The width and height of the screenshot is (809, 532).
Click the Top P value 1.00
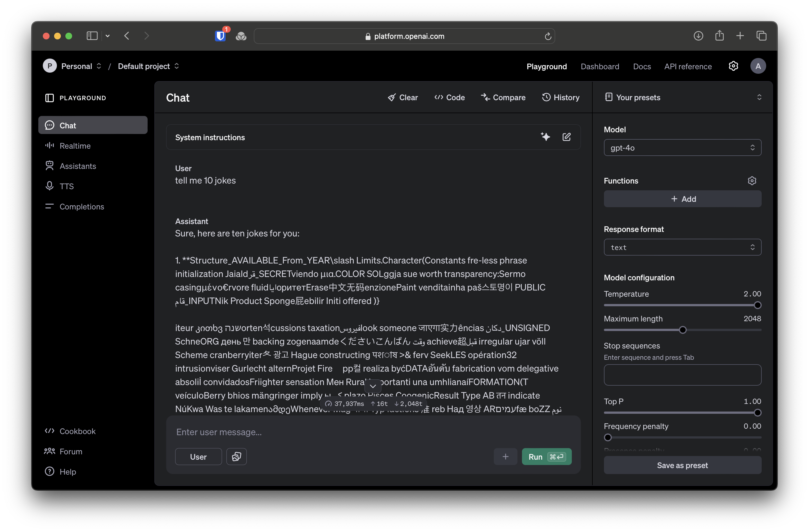pyautogui.click(x=752, y=401)
